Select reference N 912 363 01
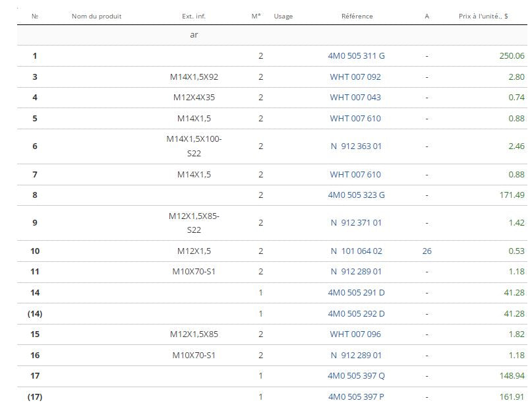 [x=356, y=146]
